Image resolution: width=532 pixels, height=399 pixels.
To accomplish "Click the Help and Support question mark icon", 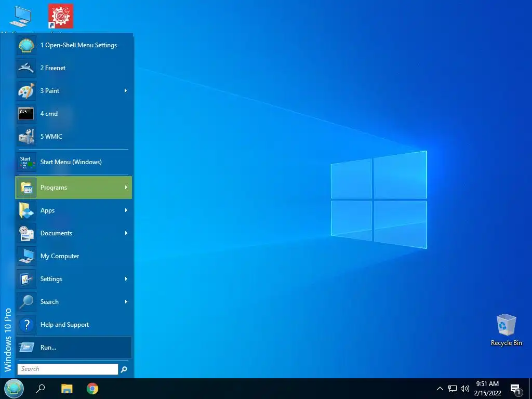I will click(x=26, y=325).
